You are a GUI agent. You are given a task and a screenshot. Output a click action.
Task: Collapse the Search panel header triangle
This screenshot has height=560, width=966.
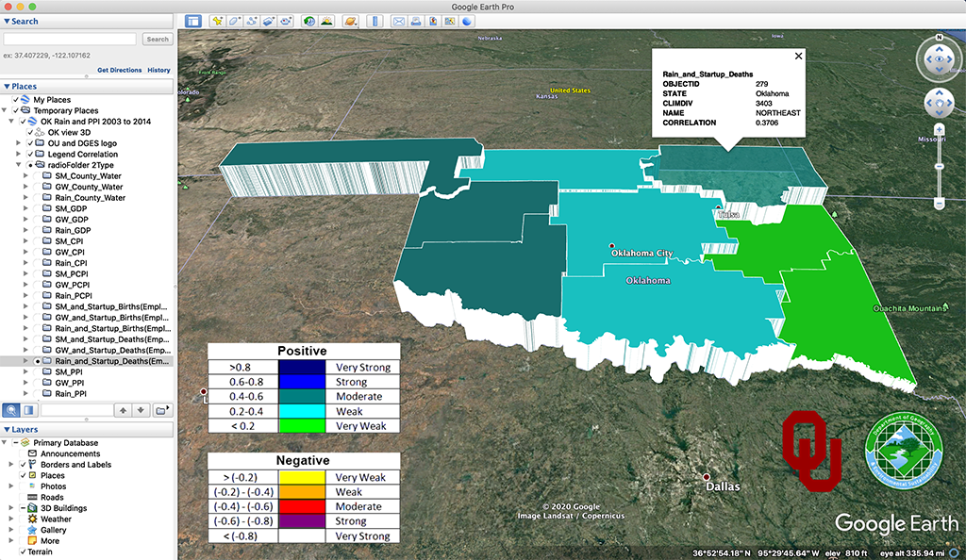[7, 21]
